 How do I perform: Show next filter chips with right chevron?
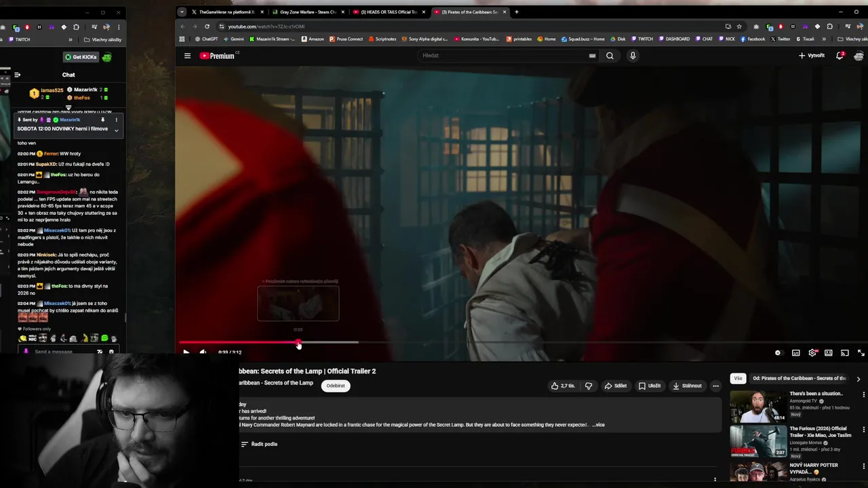tap(858, 379)
